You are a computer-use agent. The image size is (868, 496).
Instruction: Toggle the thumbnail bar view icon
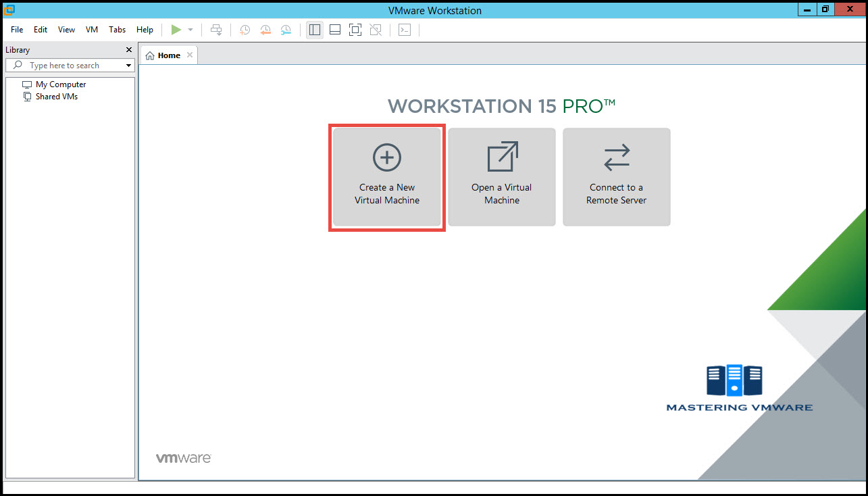[335, 30]
